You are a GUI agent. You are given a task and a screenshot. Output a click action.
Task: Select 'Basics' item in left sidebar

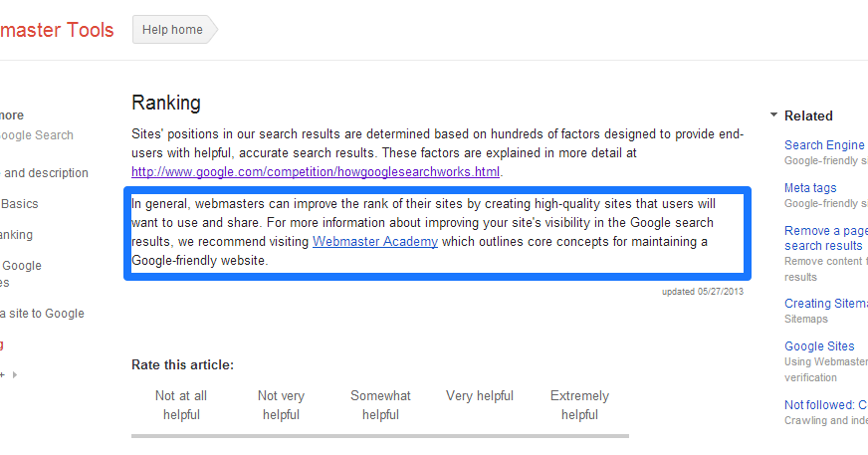pyautogui.click(x=20, y=204)
